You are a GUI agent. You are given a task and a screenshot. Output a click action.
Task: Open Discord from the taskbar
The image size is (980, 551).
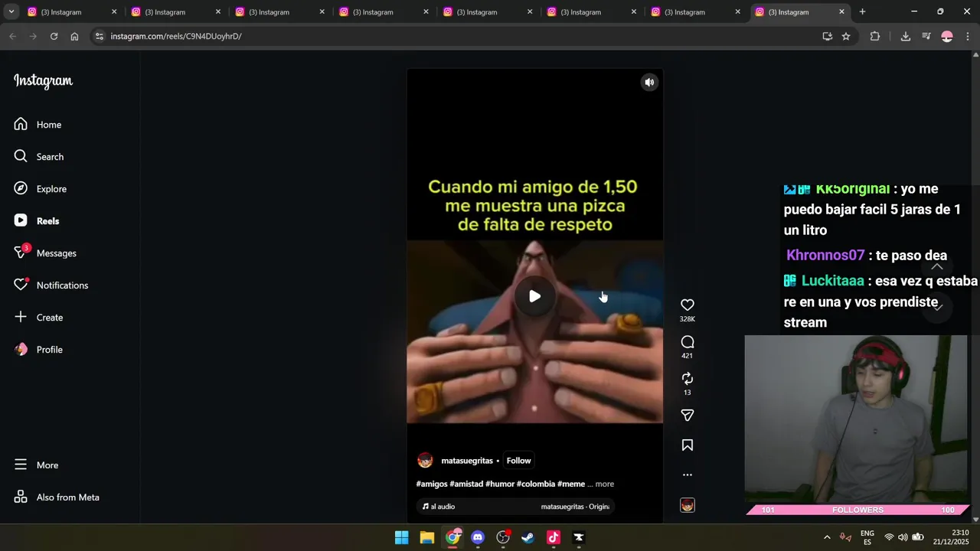tap(478, 537)
